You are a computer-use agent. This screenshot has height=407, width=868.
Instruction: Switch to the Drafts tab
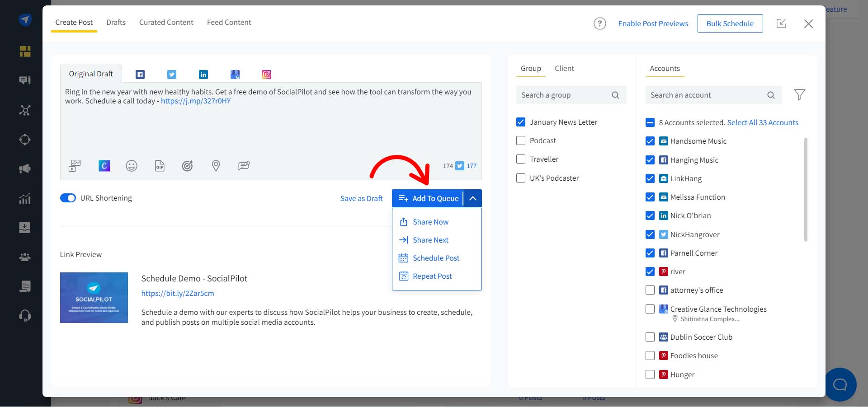click(116, 22)
